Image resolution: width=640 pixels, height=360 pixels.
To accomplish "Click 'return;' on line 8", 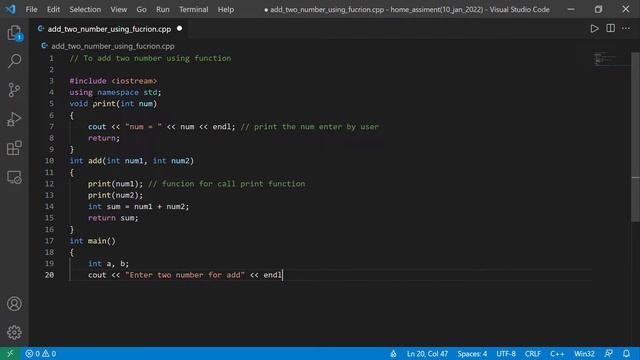I will pyautogui.click(x=104, y=138).
